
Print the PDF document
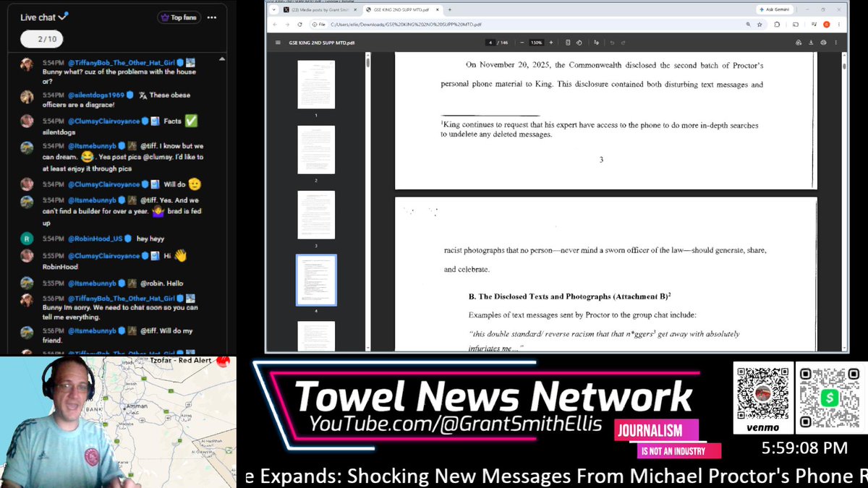(x=823, y=43)
